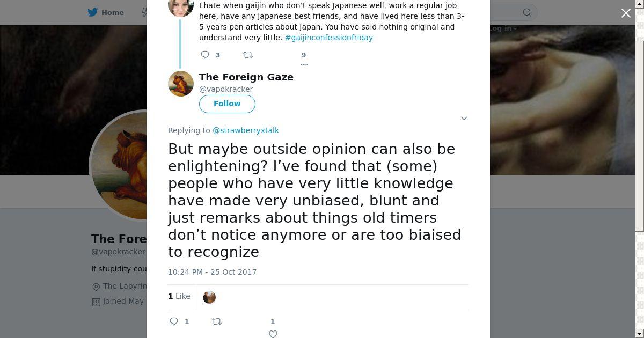The image size is (644, 338).
Task: Click the reply icon on The Foreign Gaze tweet
Action: tap(174, 321)
